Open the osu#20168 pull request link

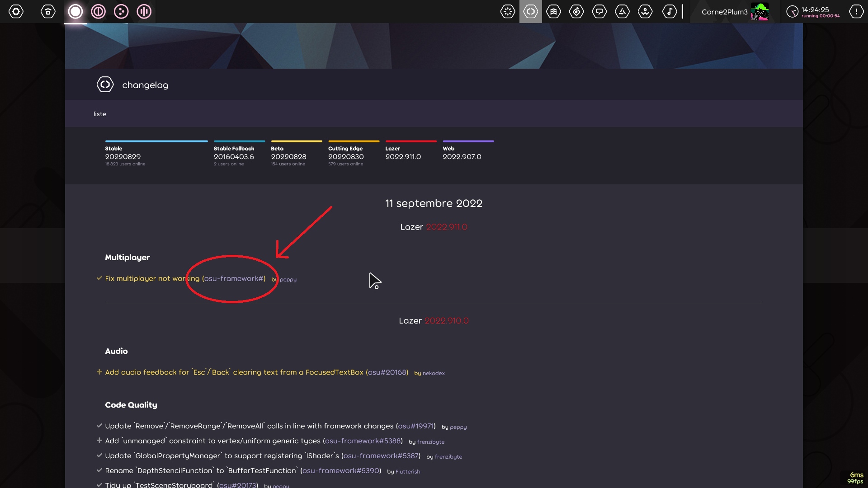tap(387, 372)
